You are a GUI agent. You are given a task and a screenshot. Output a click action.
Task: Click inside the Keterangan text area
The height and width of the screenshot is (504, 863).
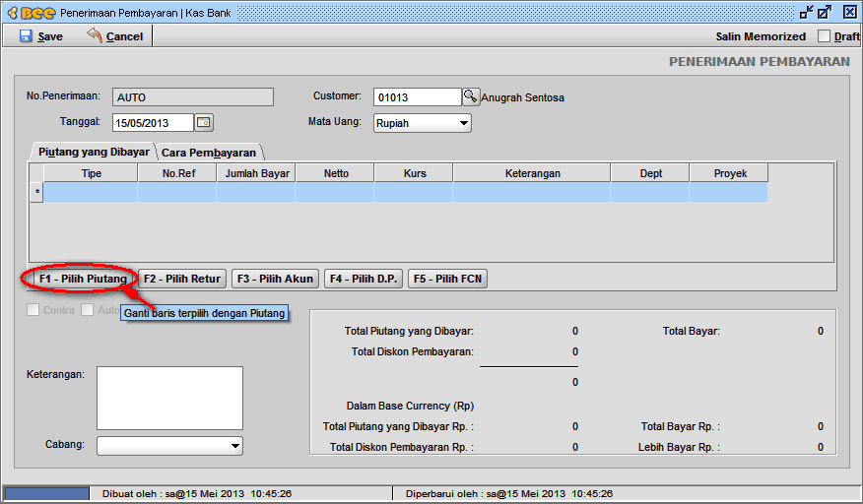click(169, 398)
